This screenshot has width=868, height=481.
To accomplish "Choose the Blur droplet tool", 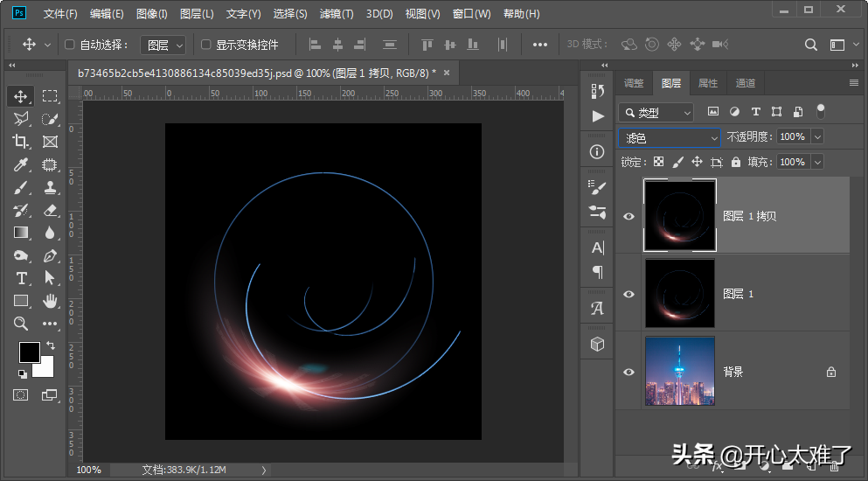I will coord(50,233).
